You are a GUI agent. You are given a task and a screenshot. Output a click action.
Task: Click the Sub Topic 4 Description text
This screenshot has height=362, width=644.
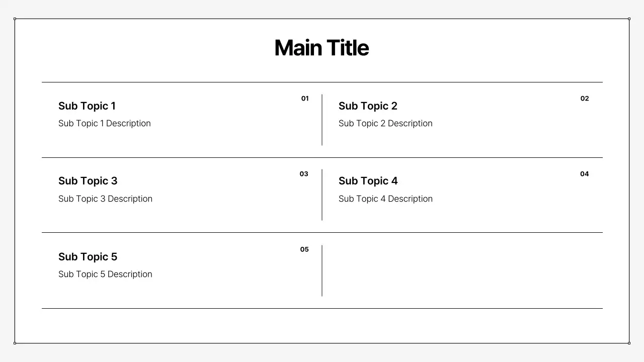click(x=385, y=199)
